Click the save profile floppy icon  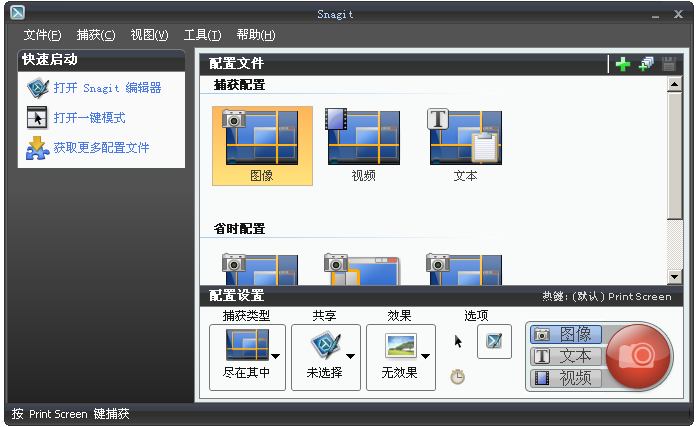pos(669,64)
